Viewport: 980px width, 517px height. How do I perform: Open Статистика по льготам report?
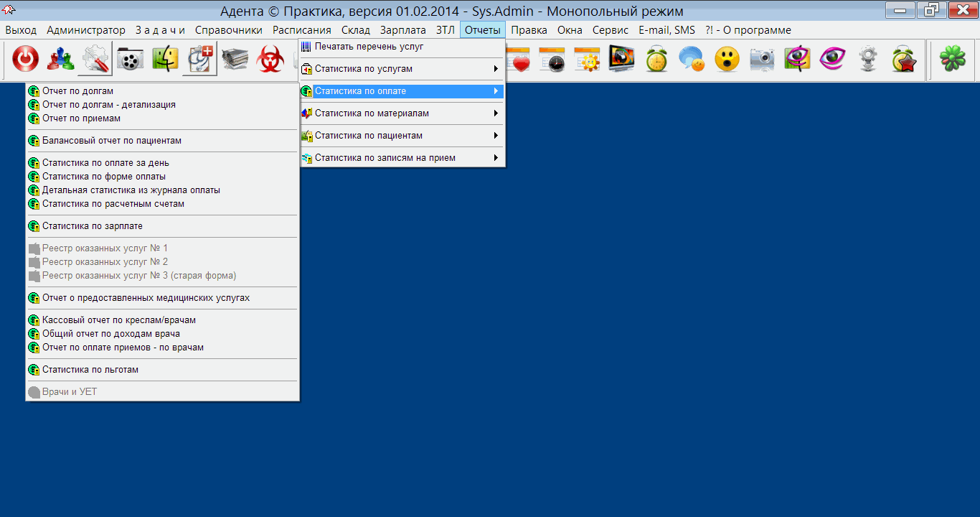[90, 370]
